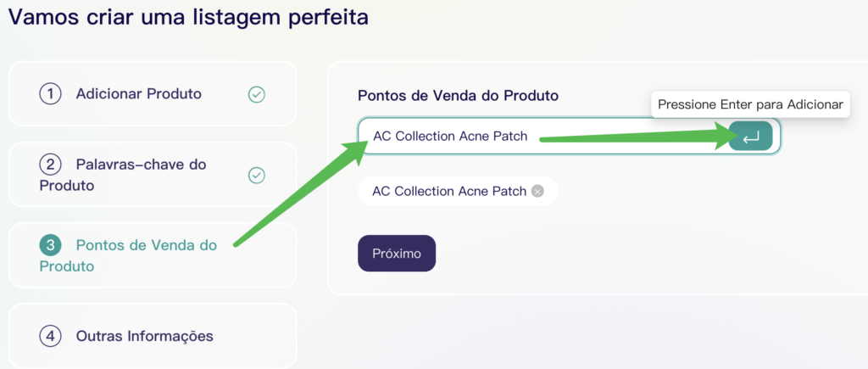Image resolution: width=868 pixels, height=369 pixels.
Task: Go to the Adicionar Produto step
Action: [139, 94]
